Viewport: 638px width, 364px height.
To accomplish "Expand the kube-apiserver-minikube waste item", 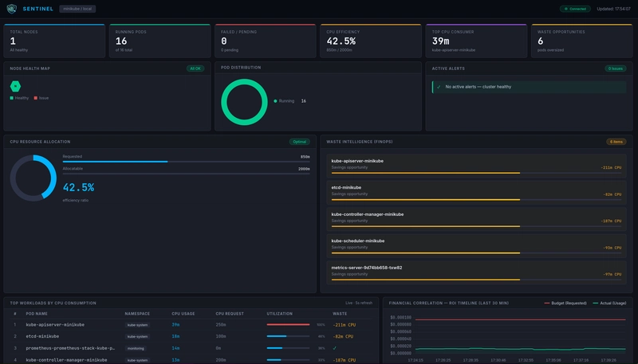I will 472,165.
